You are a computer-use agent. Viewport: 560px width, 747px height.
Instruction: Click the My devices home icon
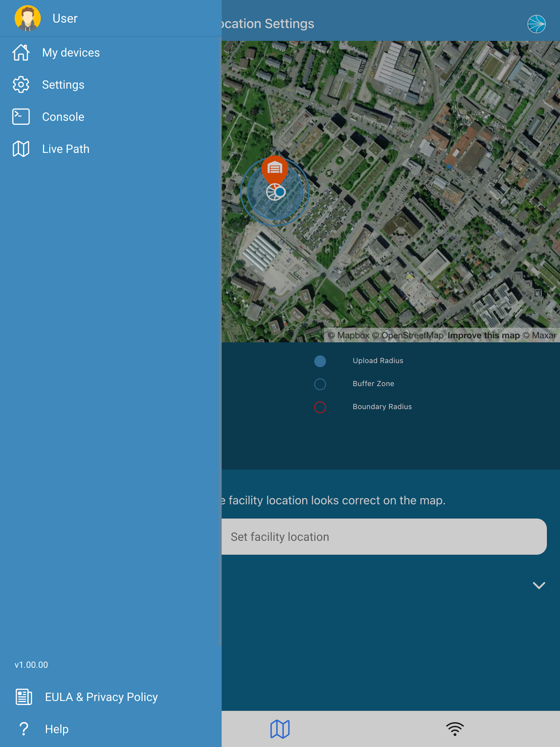21,52
